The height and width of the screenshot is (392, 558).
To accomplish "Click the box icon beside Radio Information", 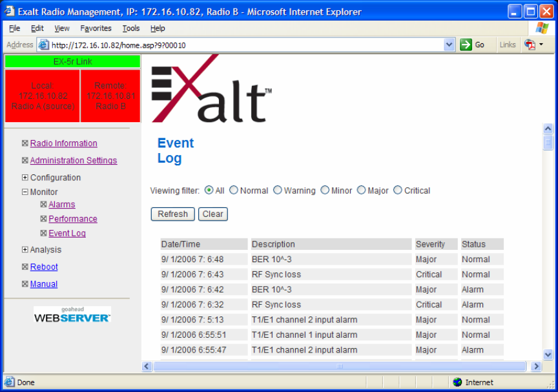I will point(25,143).
